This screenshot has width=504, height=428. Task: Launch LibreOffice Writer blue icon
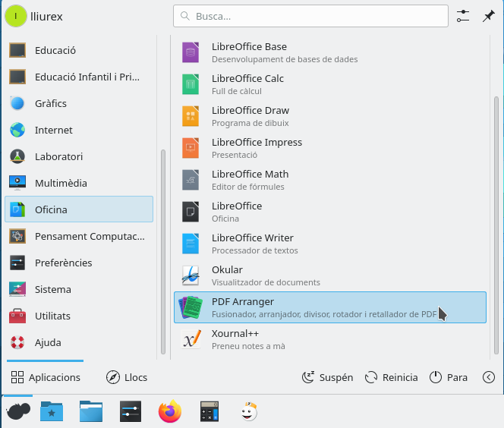click(191, 244)
